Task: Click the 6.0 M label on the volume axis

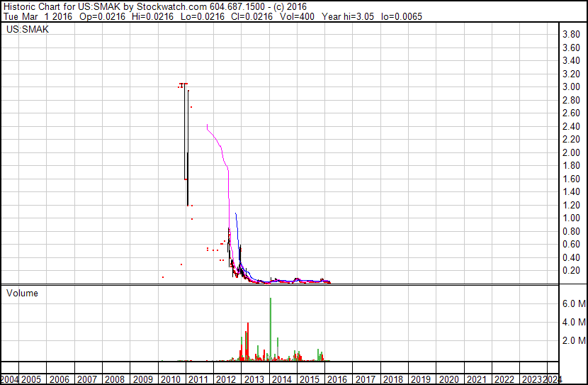Action: pos(573,303)
